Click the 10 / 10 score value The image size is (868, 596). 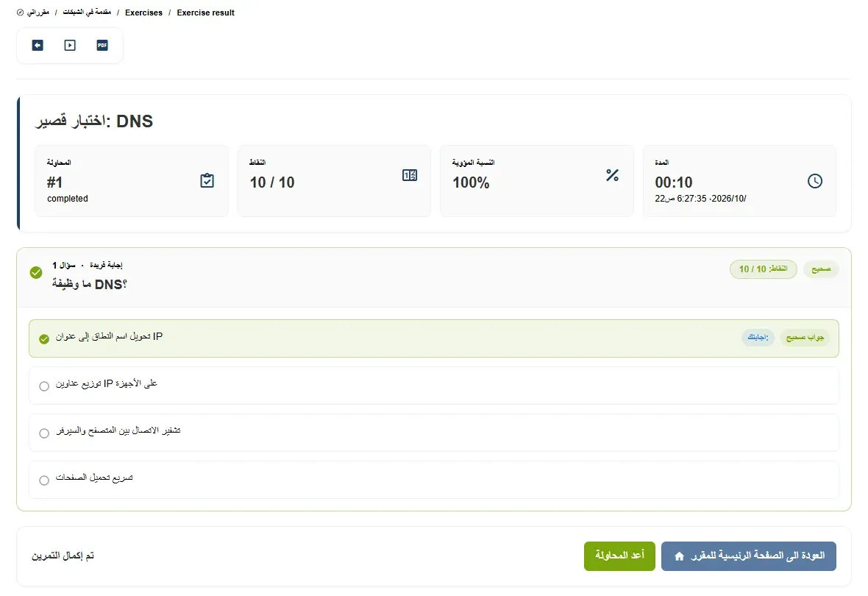click(x=272, y=182)
